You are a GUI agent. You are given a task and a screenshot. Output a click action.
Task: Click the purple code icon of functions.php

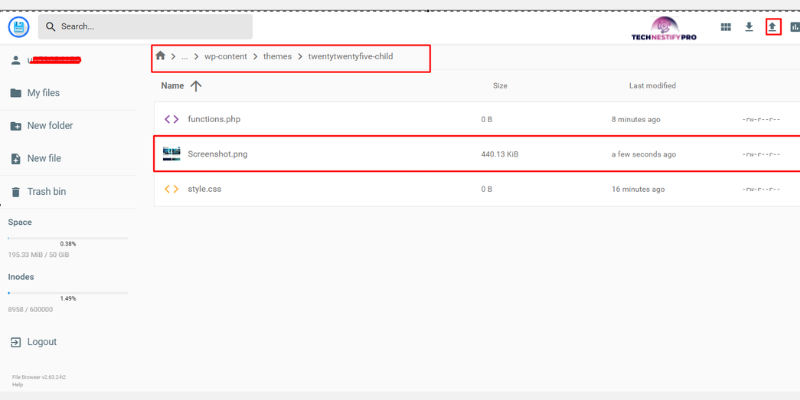(x=171, y=119)
